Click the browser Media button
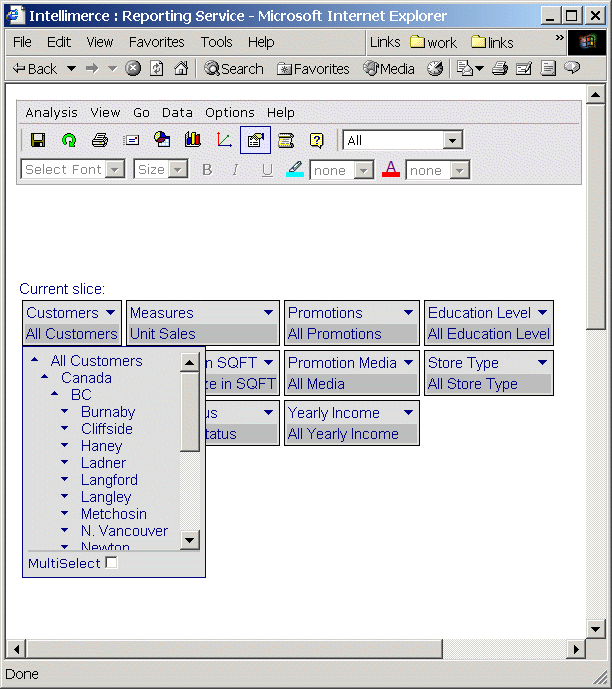This screenshot has height=689, width=612. pos(389,69)
